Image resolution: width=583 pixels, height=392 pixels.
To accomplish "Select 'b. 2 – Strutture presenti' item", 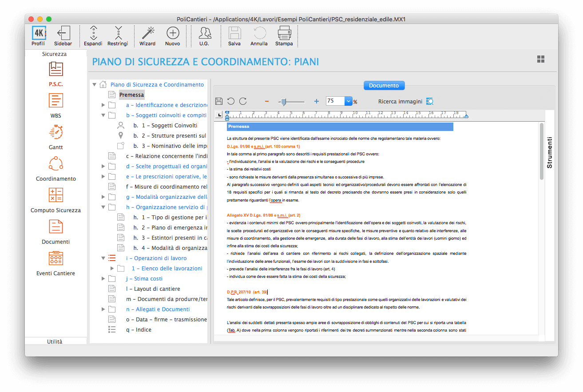I will tap(170, 136).
